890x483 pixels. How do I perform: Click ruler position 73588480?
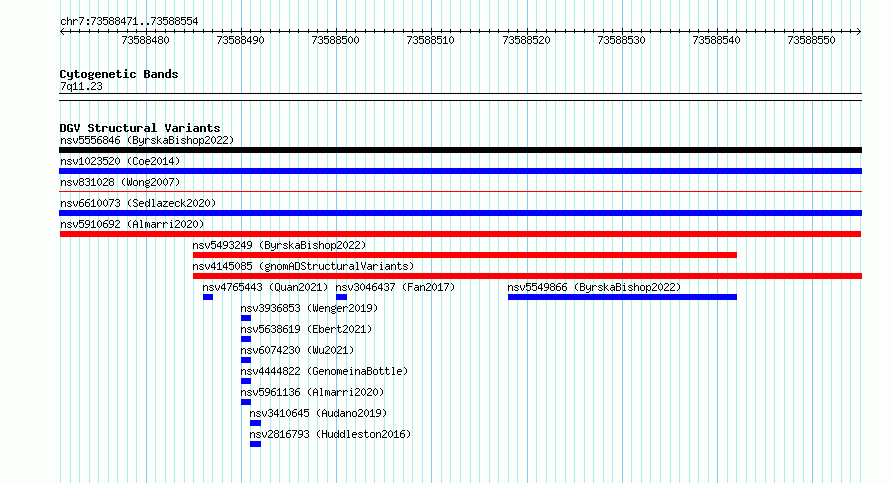click(x=145, y=40)
